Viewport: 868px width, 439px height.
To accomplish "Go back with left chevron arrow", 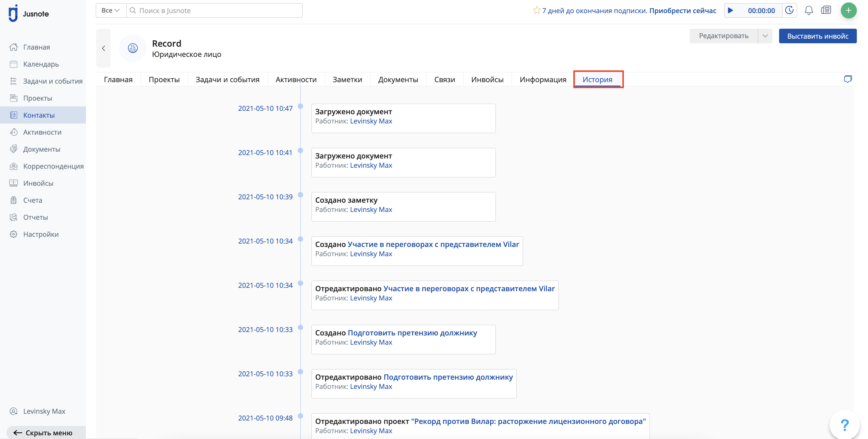I will point(103,48).
